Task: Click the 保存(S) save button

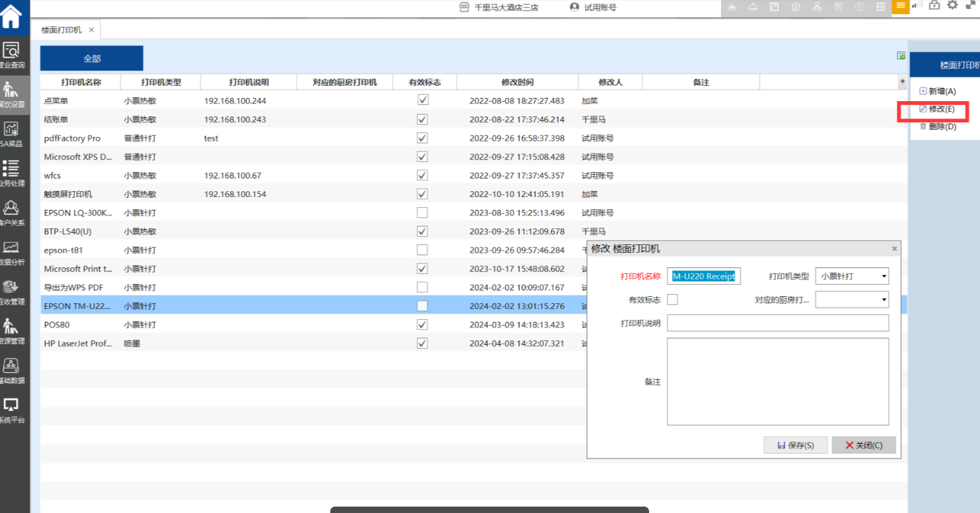Action: pyautogui.click(x=795, y=445)
